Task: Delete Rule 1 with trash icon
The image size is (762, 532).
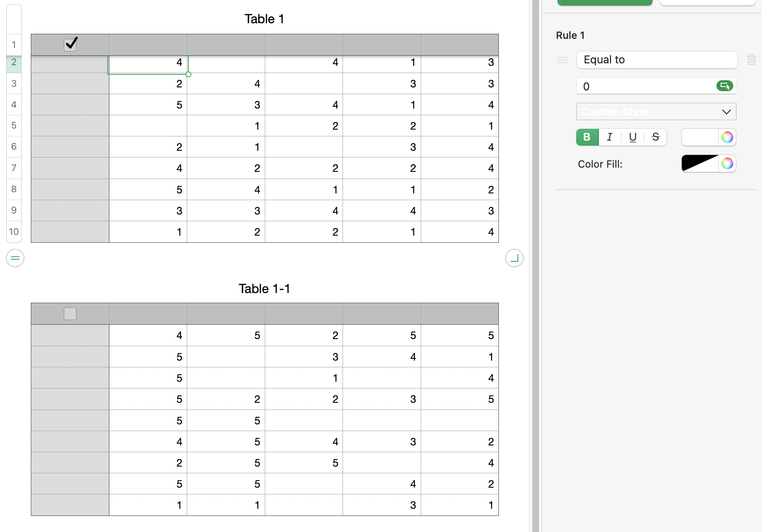Action: coord(751,60)
